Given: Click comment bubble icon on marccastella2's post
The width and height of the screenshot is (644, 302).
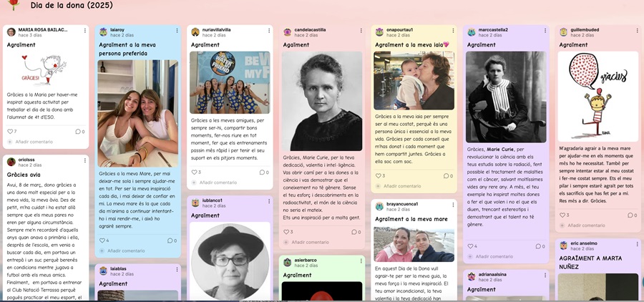Looking at the screenshot, I should (x=538, y=246).
